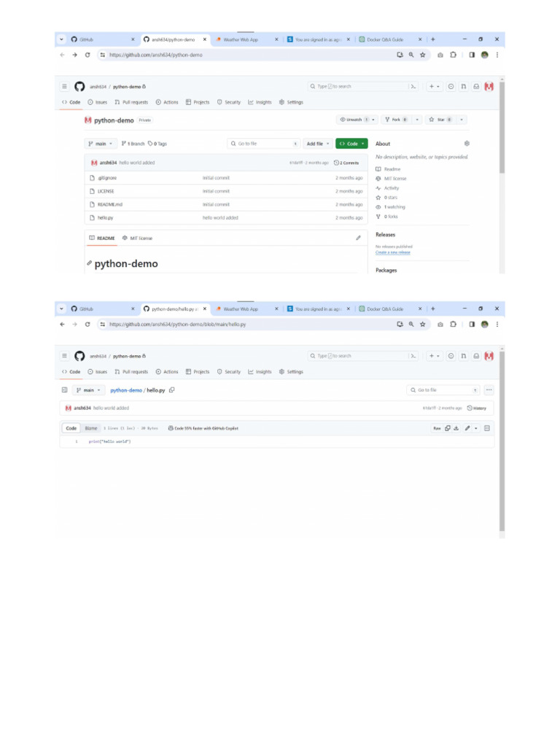Open Chrome three-dot menu in repository window

tap(497, 55)
